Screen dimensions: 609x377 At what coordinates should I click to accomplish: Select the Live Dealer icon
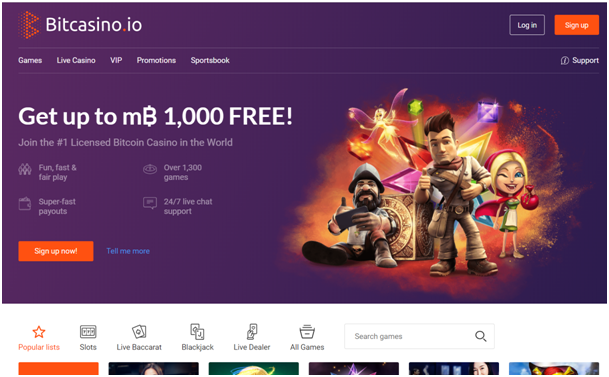click(252, 332)
